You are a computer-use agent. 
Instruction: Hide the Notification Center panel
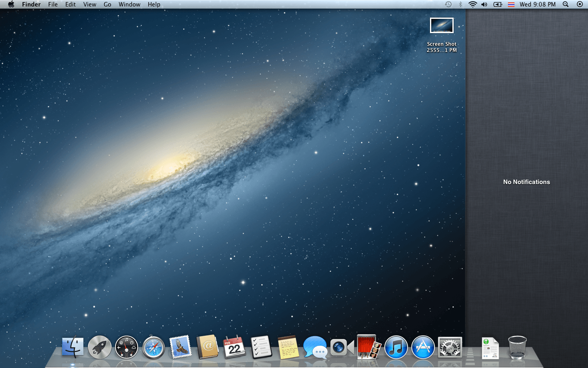point(580,4)
